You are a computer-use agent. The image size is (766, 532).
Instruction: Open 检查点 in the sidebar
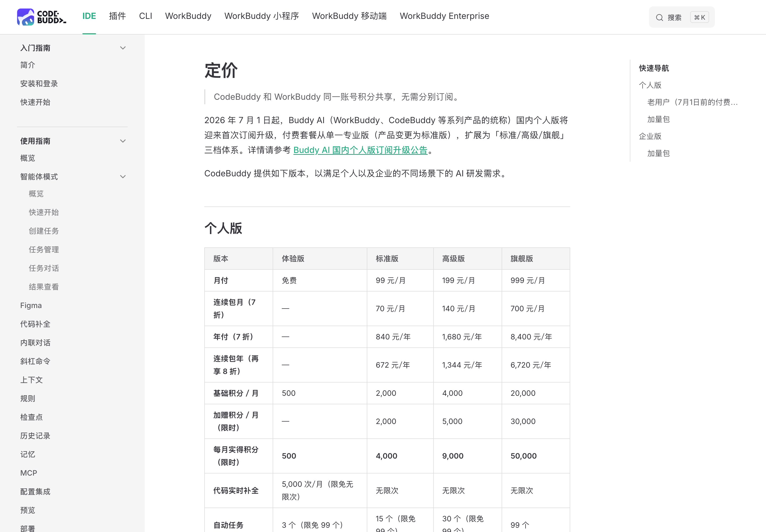pos(31,417)
